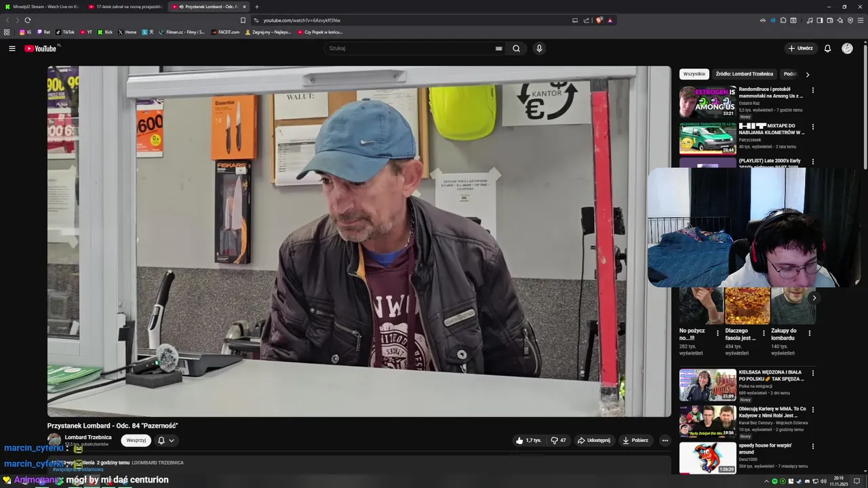Open Lombard Trzebnica channel name
The height and width of the screenshot is (488, 868).
(x=88, y=437)
